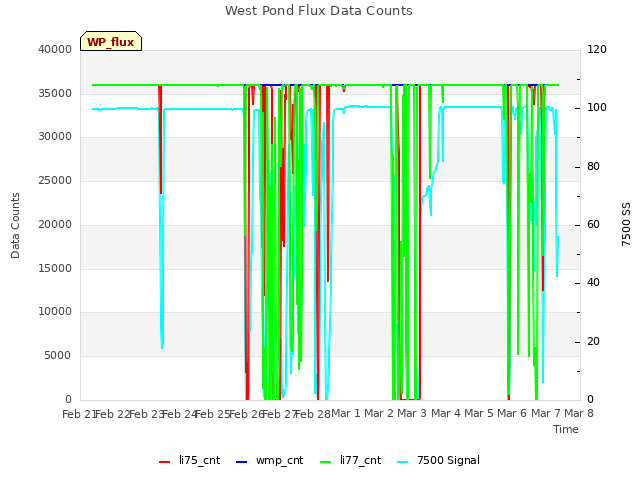Click the 7500 SS axis label

[x=626, y=224]
